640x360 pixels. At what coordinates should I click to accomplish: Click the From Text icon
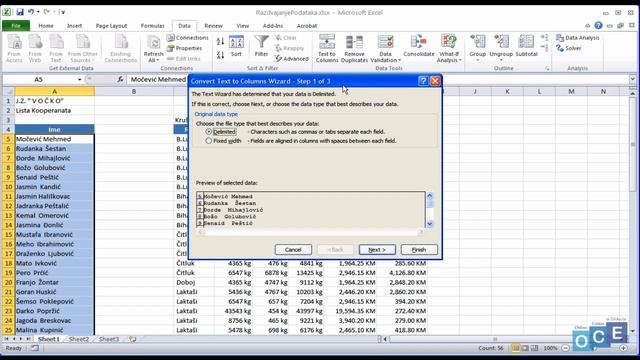[x=56, y=49]
